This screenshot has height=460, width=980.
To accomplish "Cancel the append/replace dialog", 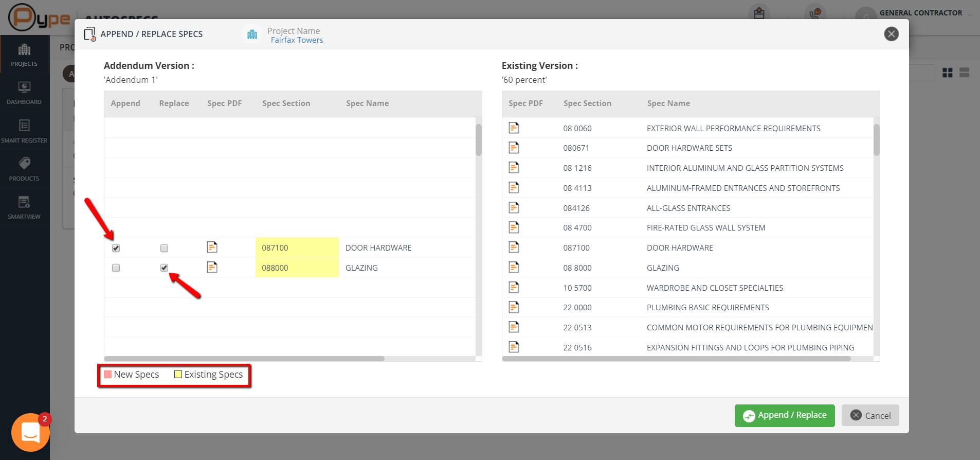I will point(870,415).
